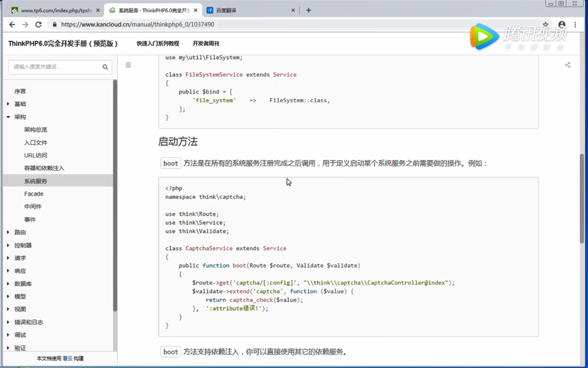Open 架构总览 page
588x368 pixels.
[35, 130]
